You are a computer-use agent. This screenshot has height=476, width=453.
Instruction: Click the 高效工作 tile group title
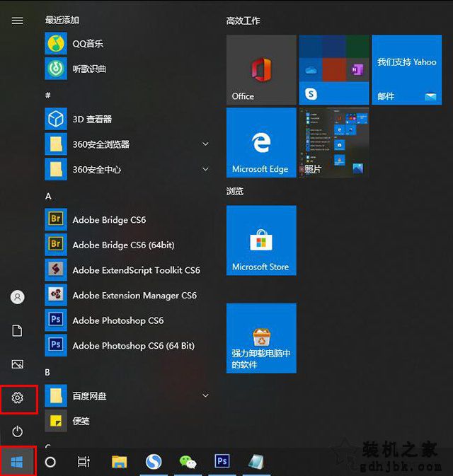click(x=243, y=21)
